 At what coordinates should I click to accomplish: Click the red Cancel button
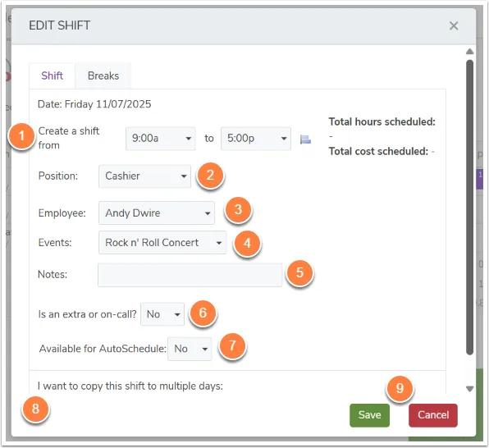(x=433, y=415)
